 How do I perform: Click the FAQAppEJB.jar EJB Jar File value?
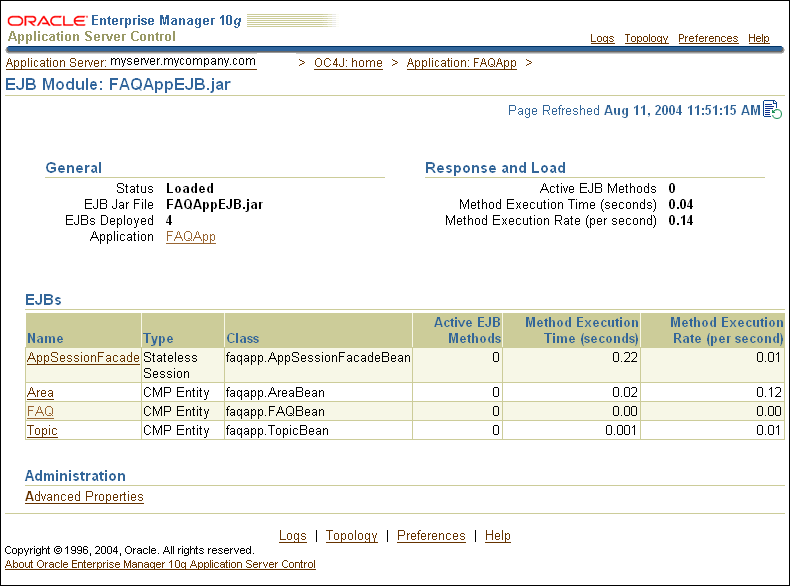coord(215,205)
